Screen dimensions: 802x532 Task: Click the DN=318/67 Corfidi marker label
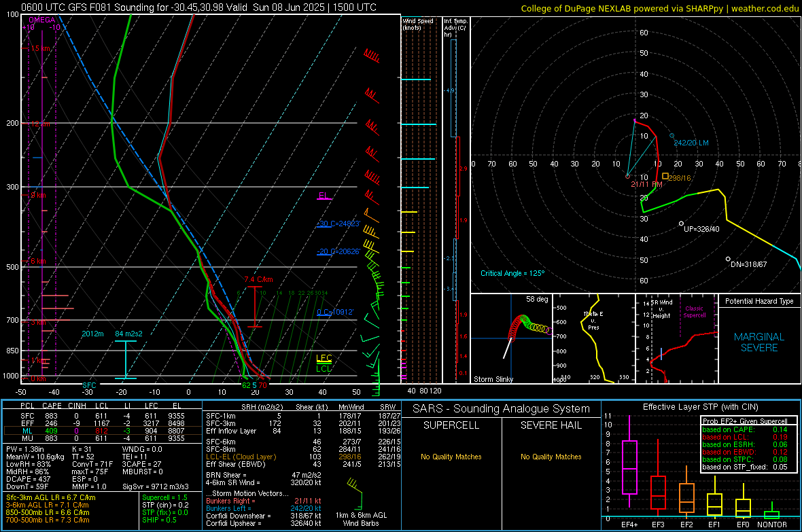(x=748, y=264)
